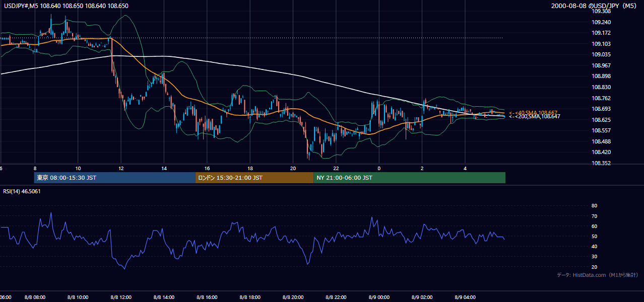The height and width of the screenshot is (302, 644).
Task: Click the 2000-08-08 USD/JPY (M5) heading
Action: (595, 6)
